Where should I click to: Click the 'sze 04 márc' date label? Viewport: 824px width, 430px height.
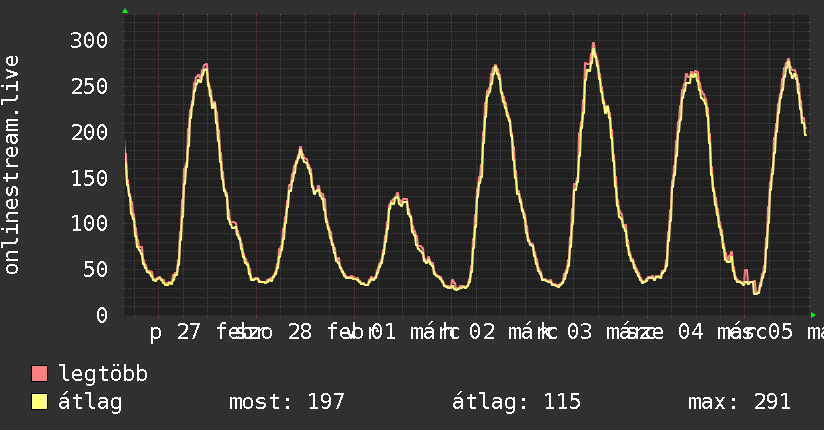pyautogui.click(x=698, y=332)
